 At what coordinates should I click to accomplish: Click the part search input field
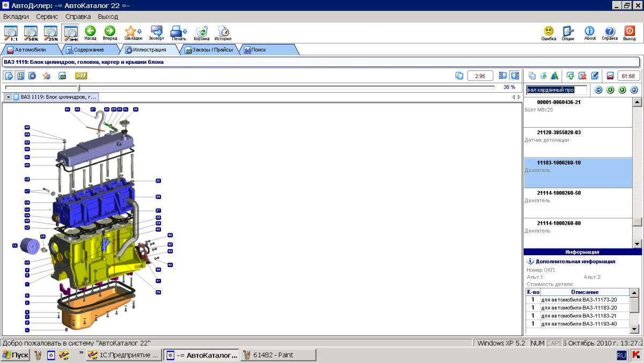pyautogui.click(x=557, y=90)
